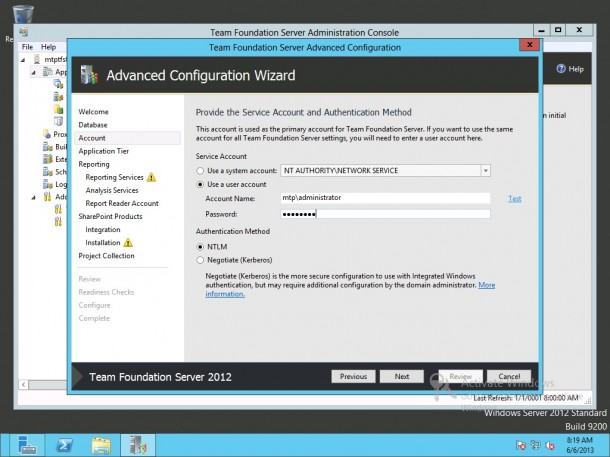Image resolution: width=610 pixels, height=457 pixels.
Task: Click the Action Center flag tray icon
Action: pos(521,445)
